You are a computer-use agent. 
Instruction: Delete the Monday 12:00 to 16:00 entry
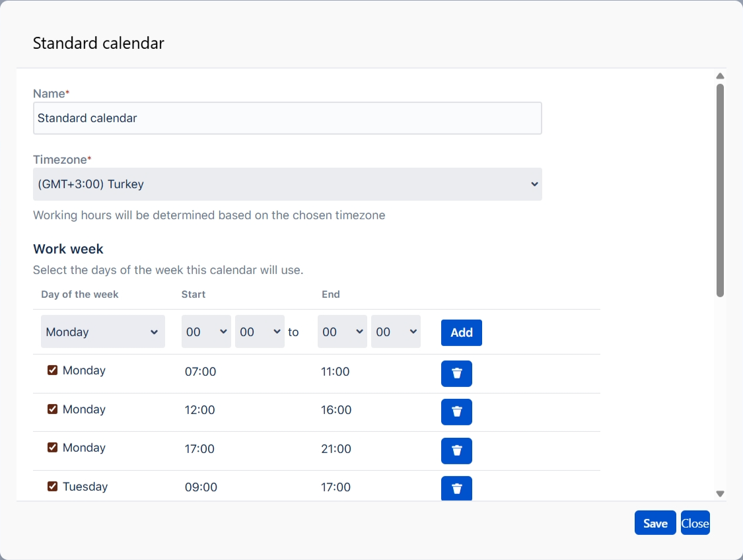click(x=456, y=411)
